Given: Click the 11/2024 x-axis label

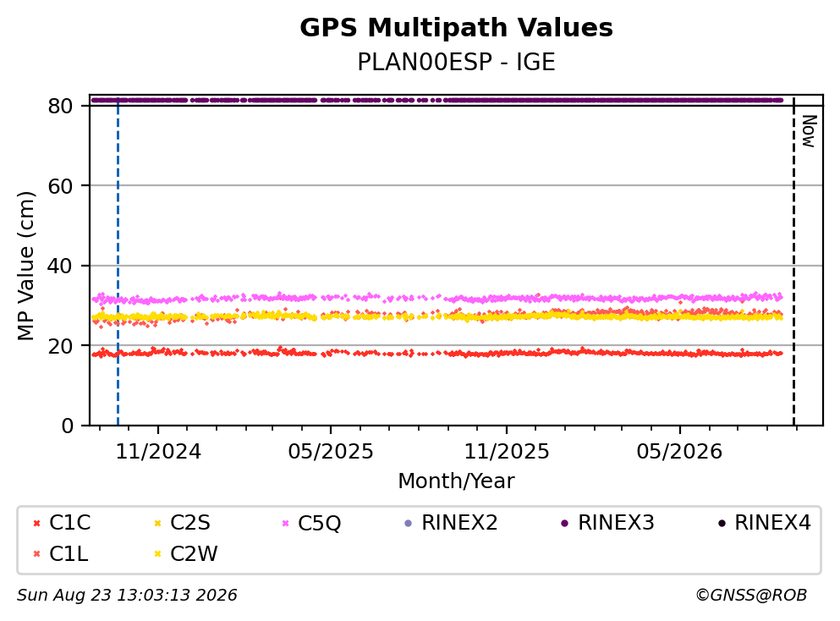Looking at the screenshot, I should click(x=158, y=452).
